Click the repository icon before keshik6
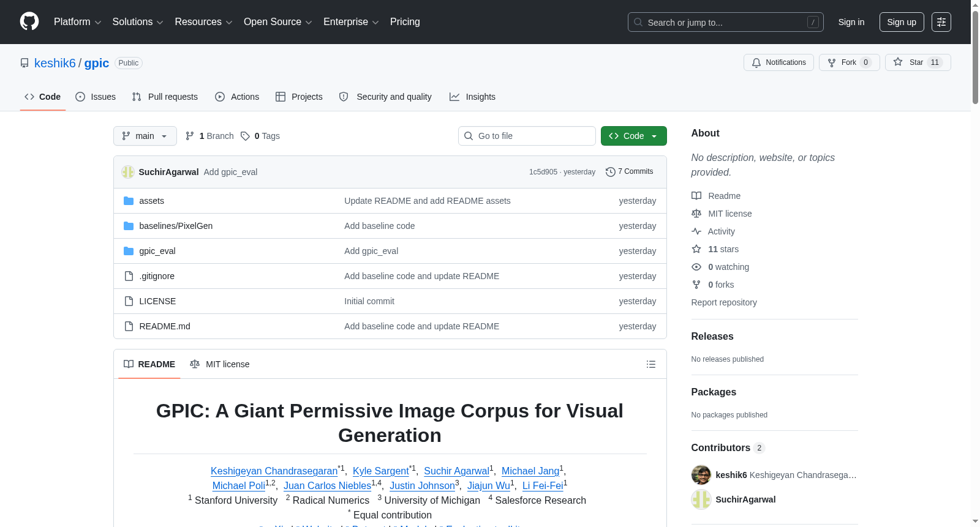 coord(24,63)
